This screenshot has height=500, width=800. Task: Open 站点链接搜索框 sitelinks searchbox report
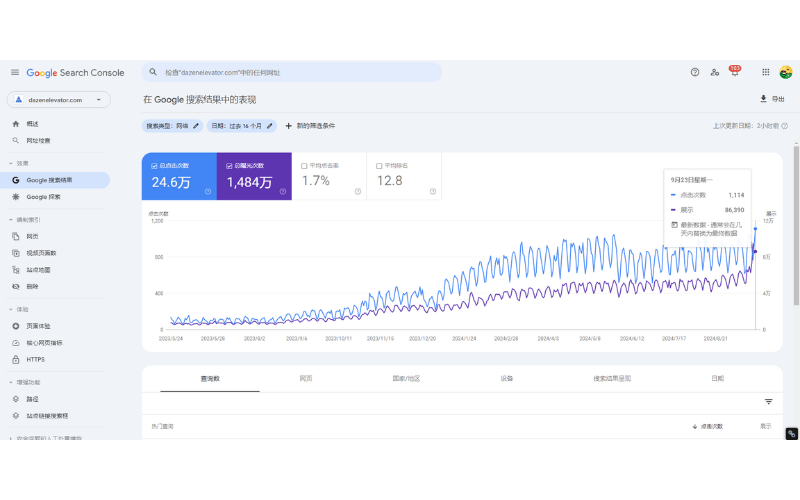click(x=47, y=416)
